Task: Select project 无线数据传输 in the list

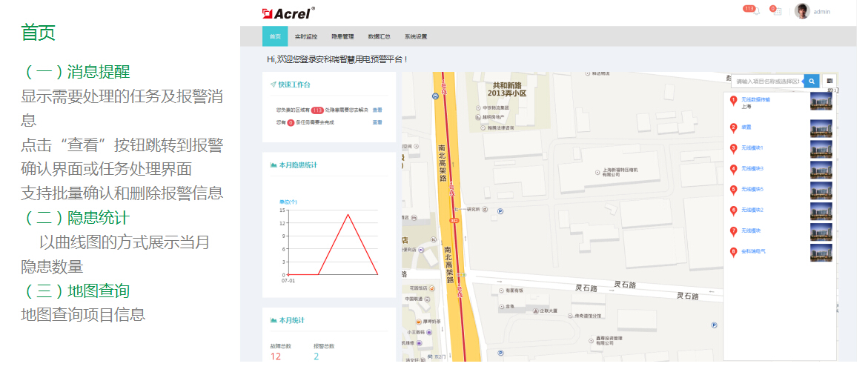Action: tap(756, 99)
